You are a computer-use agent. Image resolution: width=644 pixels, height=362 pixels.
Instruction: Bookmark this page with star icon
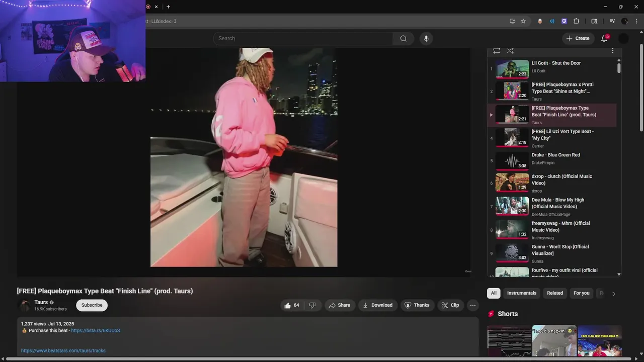click(x=523, y=21)
